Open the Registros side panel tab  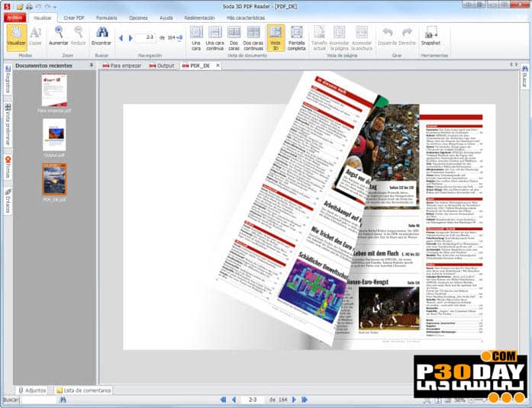click(8, 80)
